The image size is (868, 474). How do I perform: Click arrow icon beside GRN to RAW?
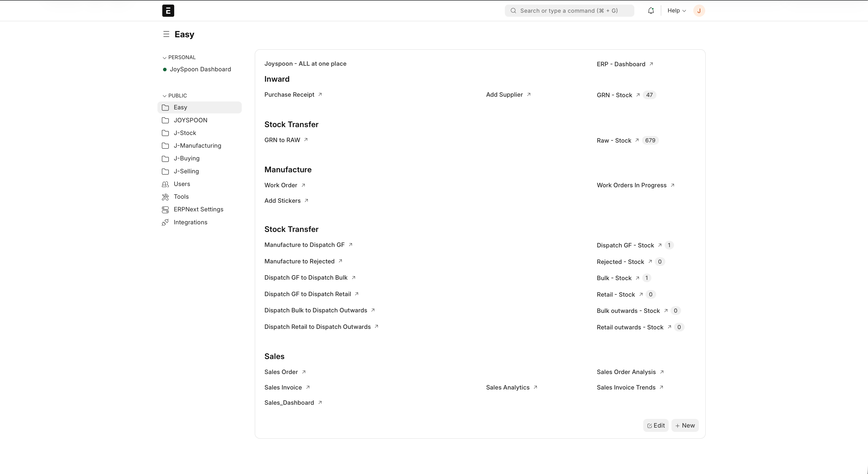pos(306,139)
